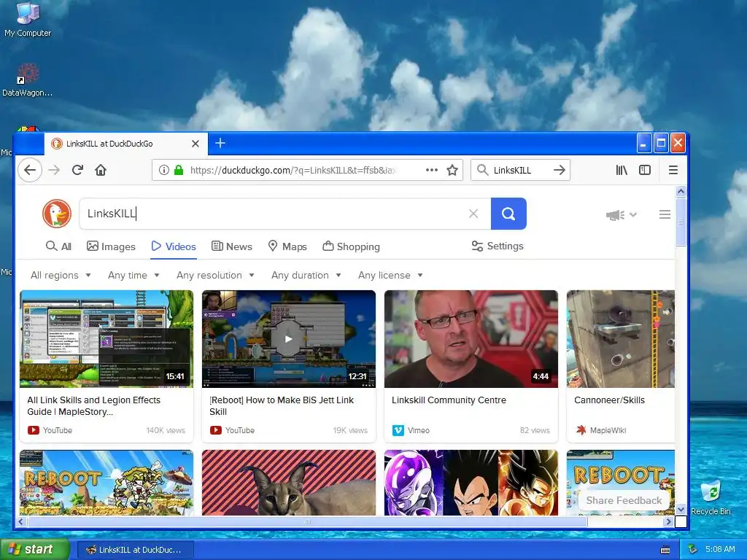Bookmark this page with the star
Viewport: 747px width, 560px height.
[x=452, y=170]
